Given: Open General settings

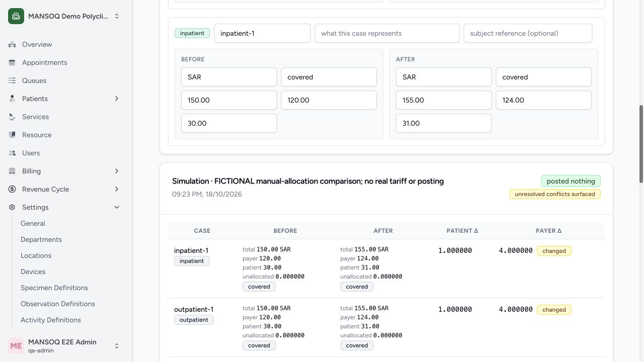Looking at the screenshot, I should pos(33,223).
